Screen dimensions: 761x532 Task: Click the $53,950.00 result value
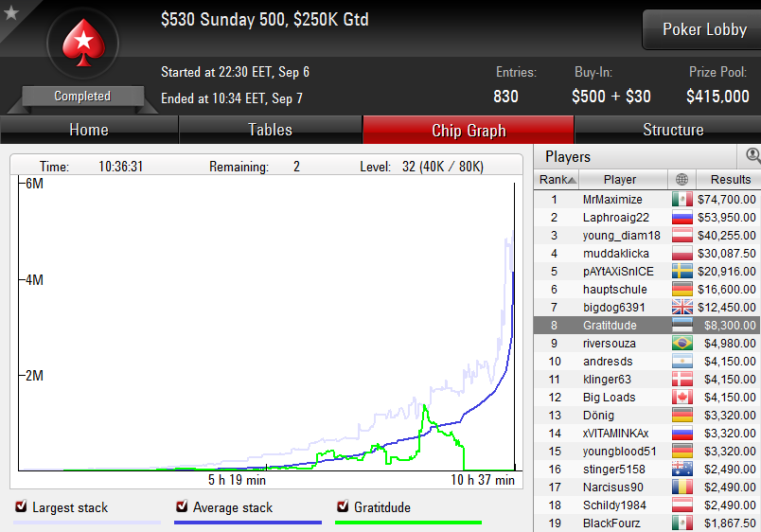pyautogui.click(x=727, y=218)
